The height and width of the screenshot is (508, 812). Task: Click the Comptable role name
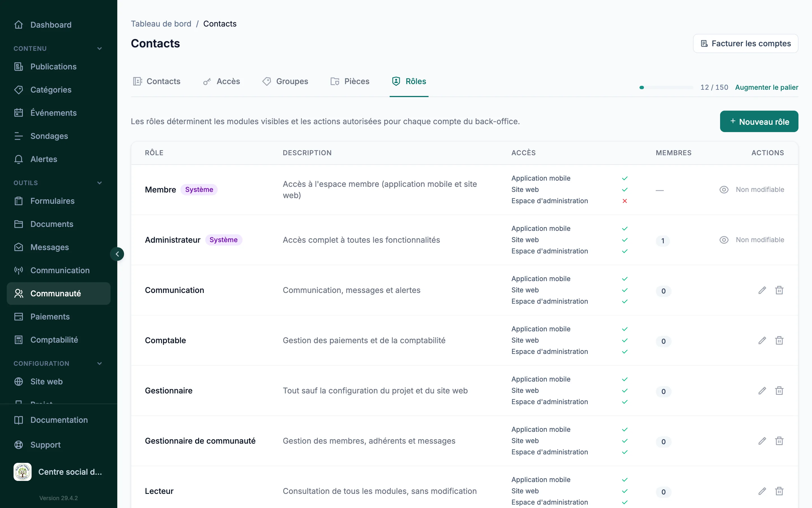click(x=165, y=340)
